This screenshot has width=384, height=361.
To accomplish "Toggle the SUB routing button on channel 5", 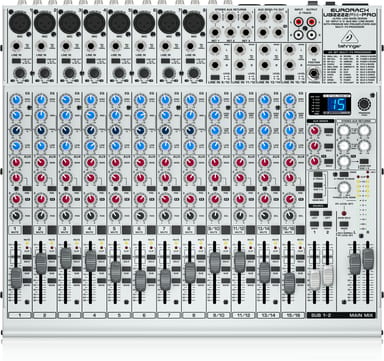I will coord(127,269).
